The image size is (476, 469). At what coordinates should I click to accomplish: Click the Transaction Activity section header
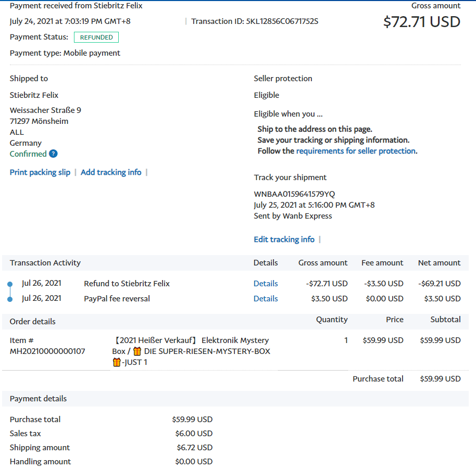(x=45, y=263)
